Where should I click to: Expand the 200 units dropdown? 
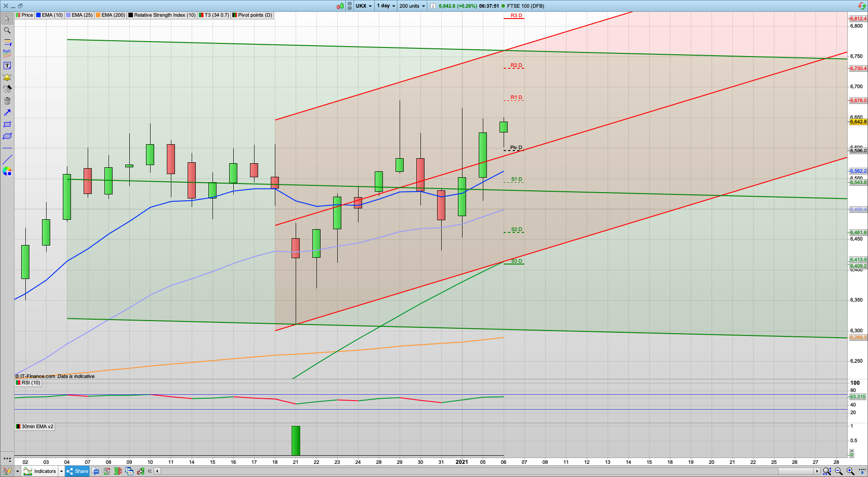click(412, 6)
